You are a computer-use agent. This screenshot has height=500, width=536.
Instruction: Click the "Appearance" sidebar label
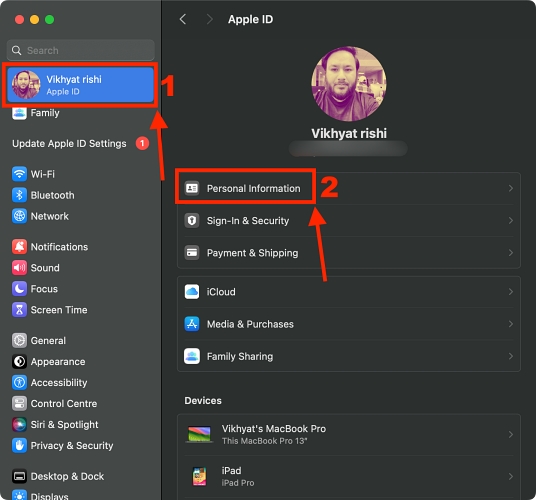(58, 362)
